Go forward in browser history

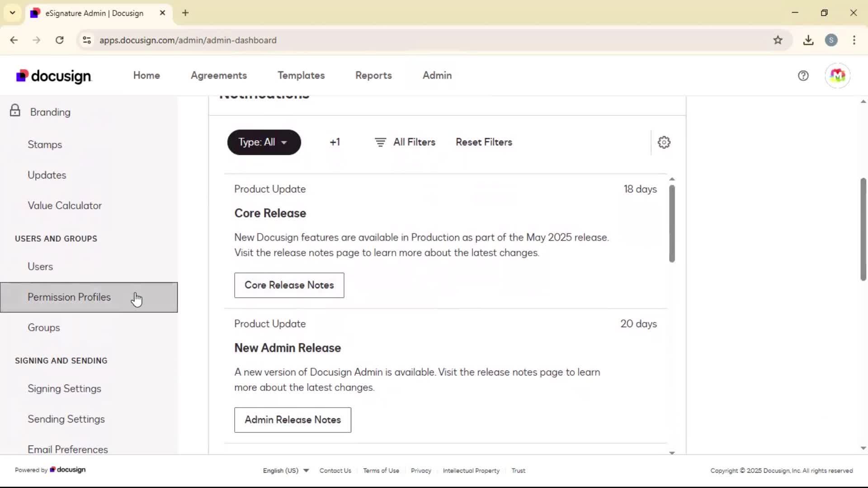[x=37, y=40]
